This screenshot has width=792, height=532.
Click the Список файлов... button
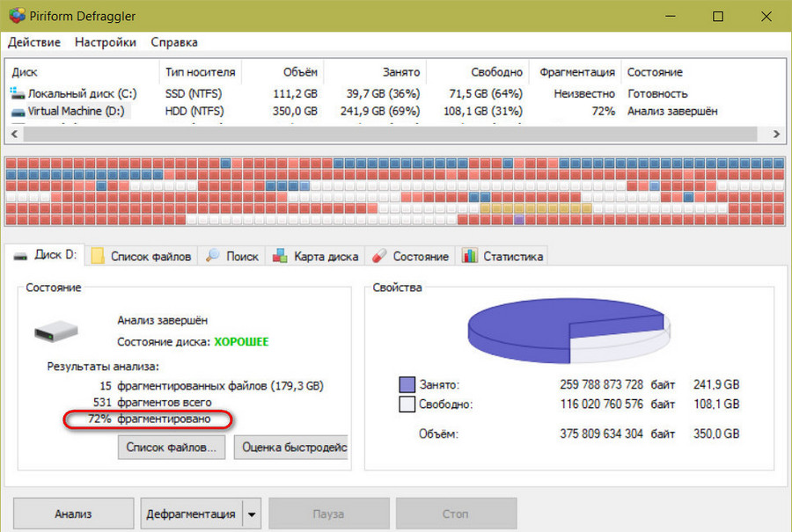point(172,448)
